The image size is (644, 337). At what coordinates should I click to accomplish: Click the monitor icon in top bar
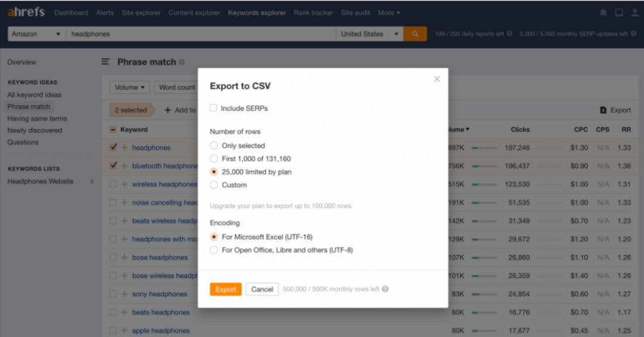(619, 13)
